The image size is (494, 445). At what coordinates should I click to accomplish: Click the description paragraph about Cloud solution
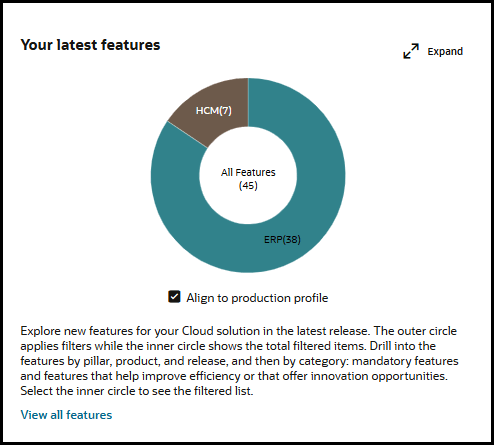(239, 361)
